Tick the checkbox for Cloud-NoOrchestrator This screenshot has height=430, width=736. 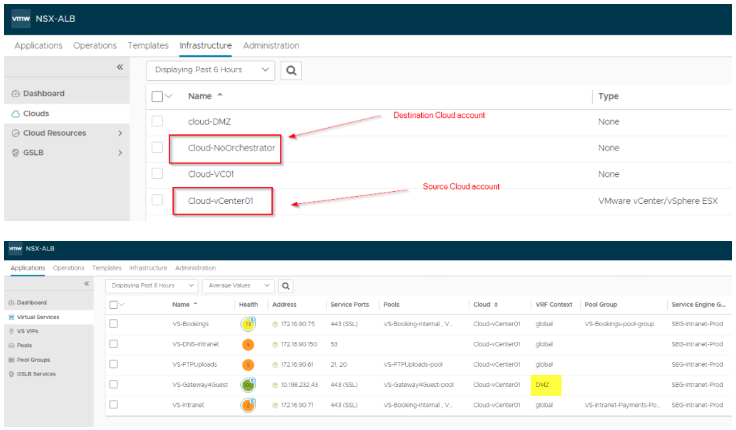pos(157,148)
